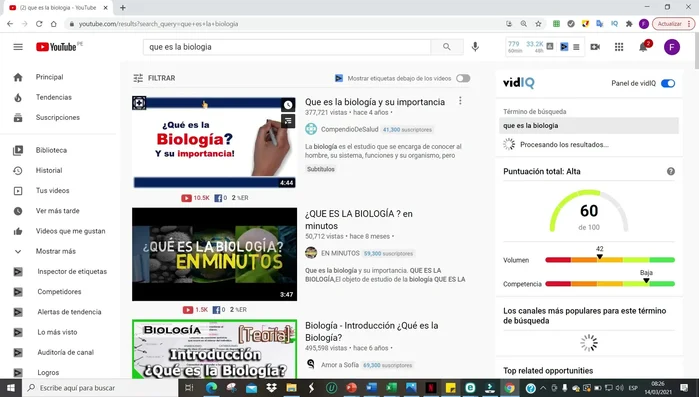Open the vidIQ toolbar list menu icon
The width and height of the screenshot is (699, 397).
(576, 47)
